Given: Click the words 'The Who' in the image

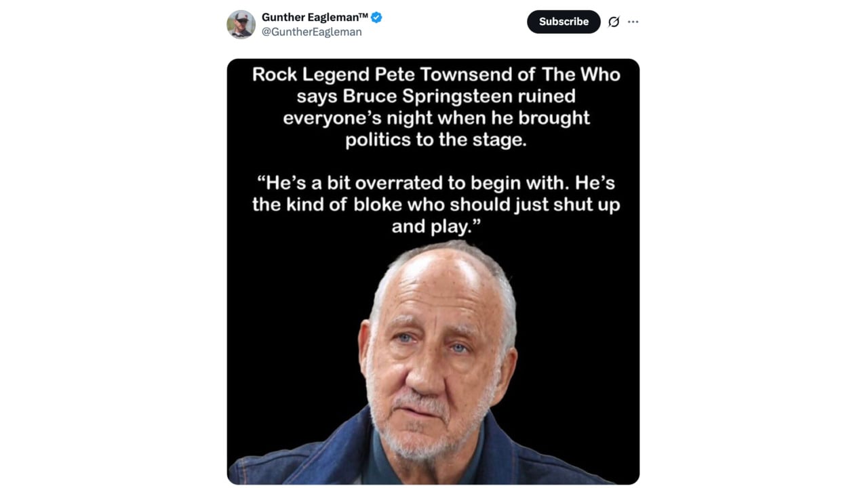Looking at the screenshot, I should pyautogui.click(x=580, y=74).
